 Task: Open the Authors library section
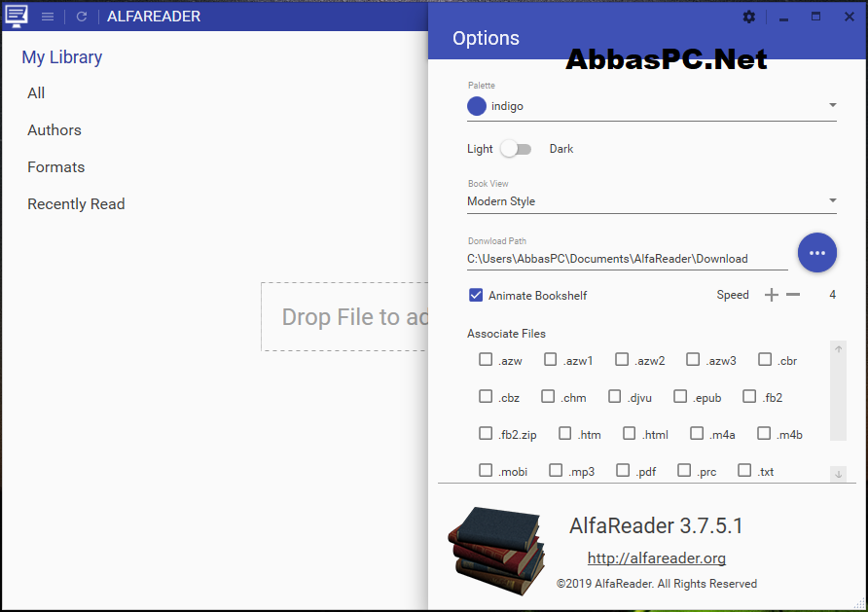(x=54, y=130)
